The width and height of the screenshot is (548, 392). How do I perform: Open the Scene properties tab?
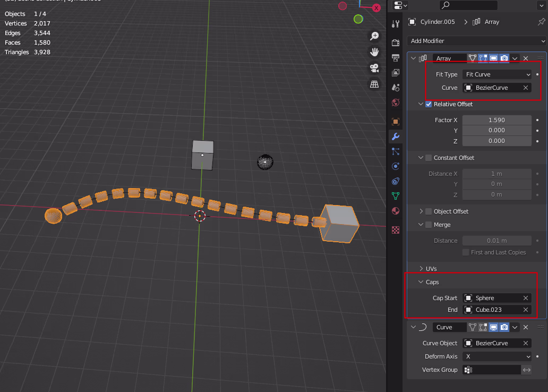pos(396,88)
